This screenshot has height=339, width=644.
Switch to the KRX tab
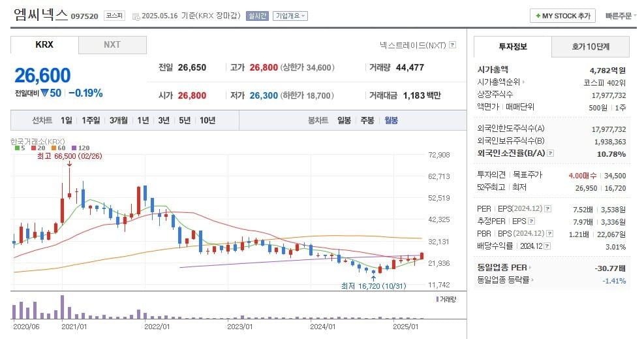44,45
